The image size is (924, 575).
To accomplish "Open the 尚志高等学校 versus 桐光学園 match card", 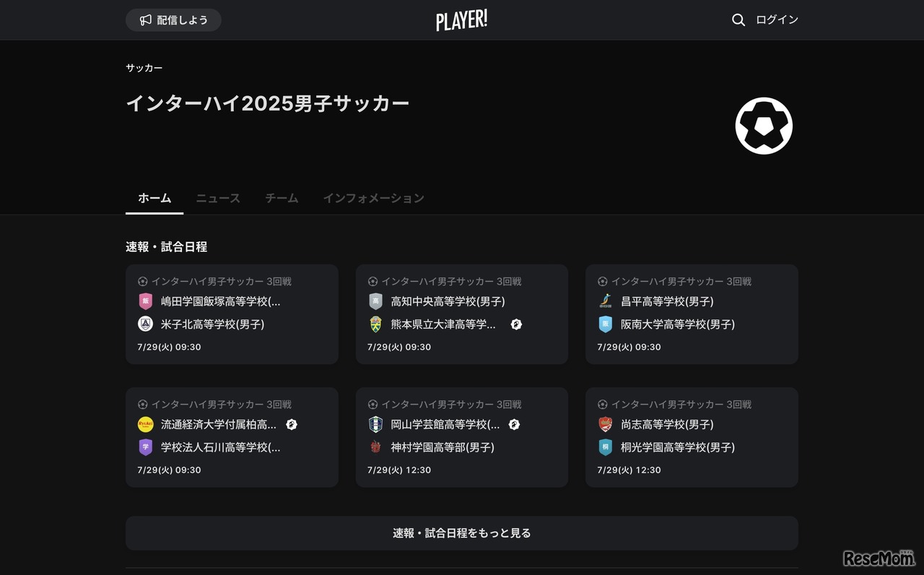I will [691, 436].
